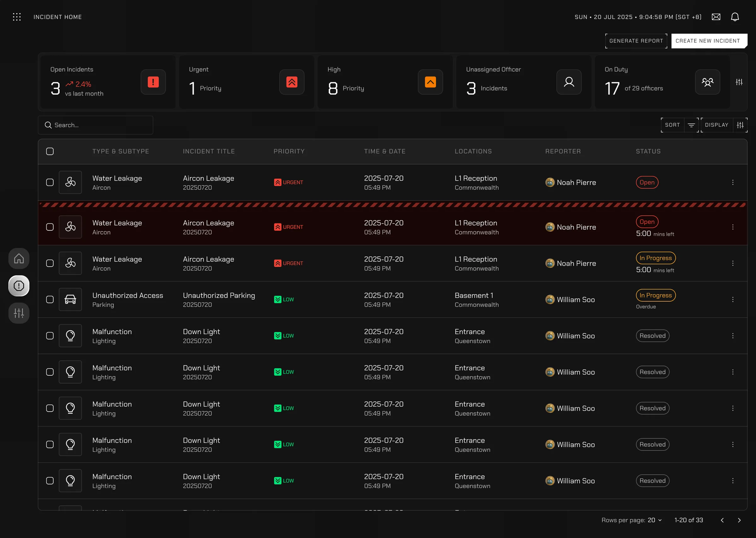Click Unauthorized Parking incident title
The width and height of the screenshot is (756, 538).
coord(219,296)
